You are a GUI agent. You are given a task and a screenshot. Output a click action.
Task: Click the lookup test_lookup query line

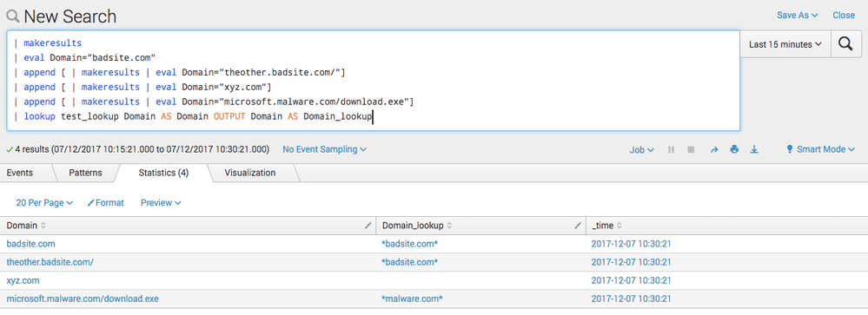195,116
